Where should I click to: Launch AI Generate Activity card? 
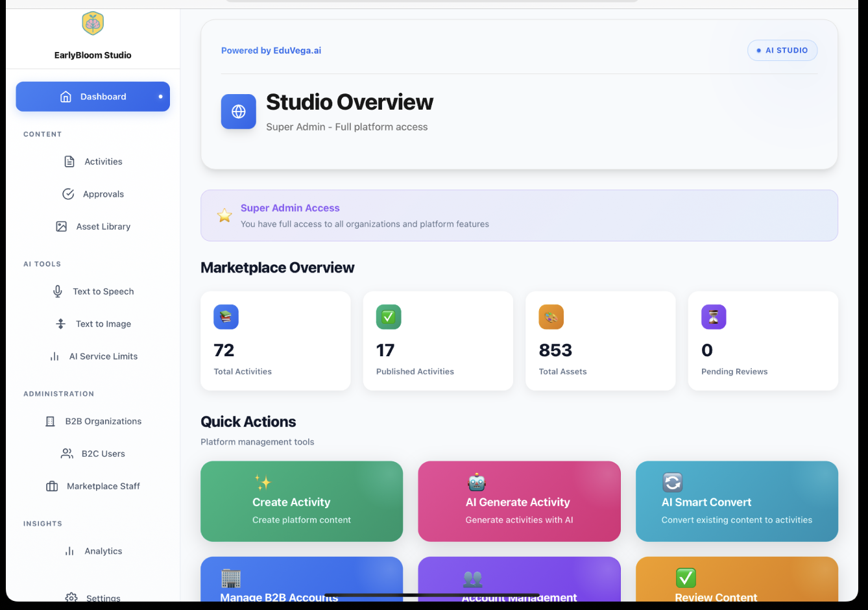(519, 501)
